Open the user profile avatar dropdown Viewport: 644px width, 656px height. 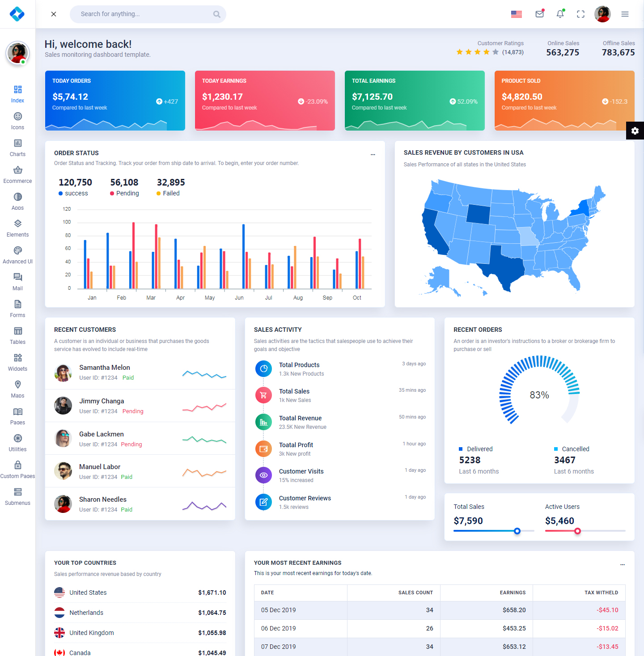pyautogui.click(x=602, y=14)
